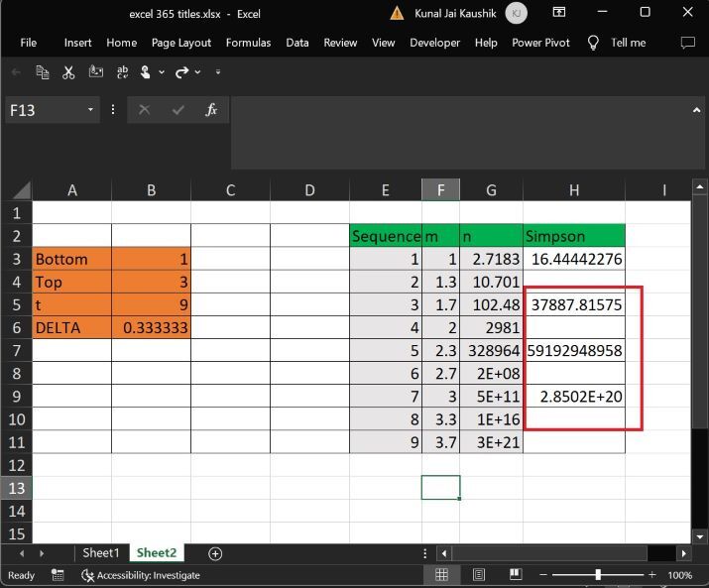The height and width of the screenshot is (588, 709).
Task: Click the greyed-out Undo arrow
Action: (x=16, y=72)
